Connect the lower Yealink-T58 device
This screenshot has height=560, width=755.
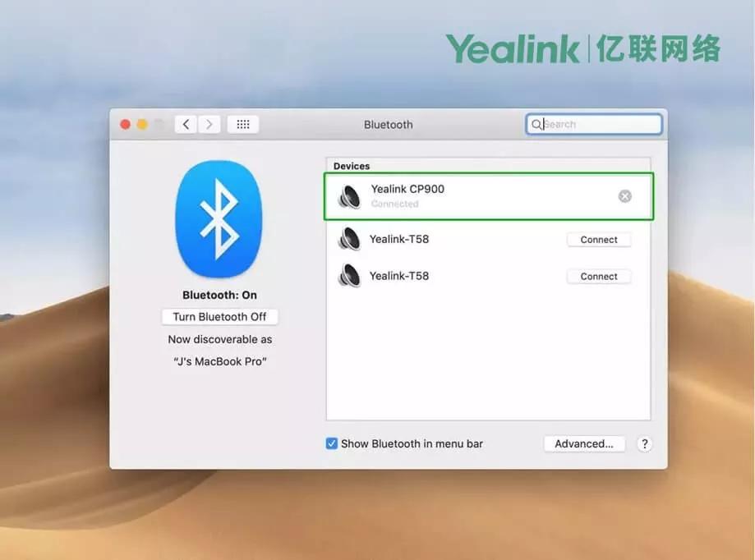click(x=599, y=277)
